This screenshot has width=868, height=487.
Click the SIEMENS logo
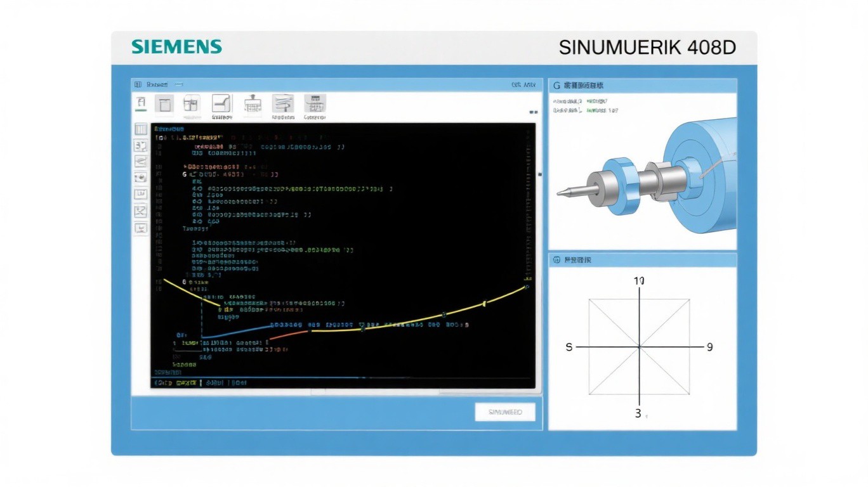coord(177,47)
